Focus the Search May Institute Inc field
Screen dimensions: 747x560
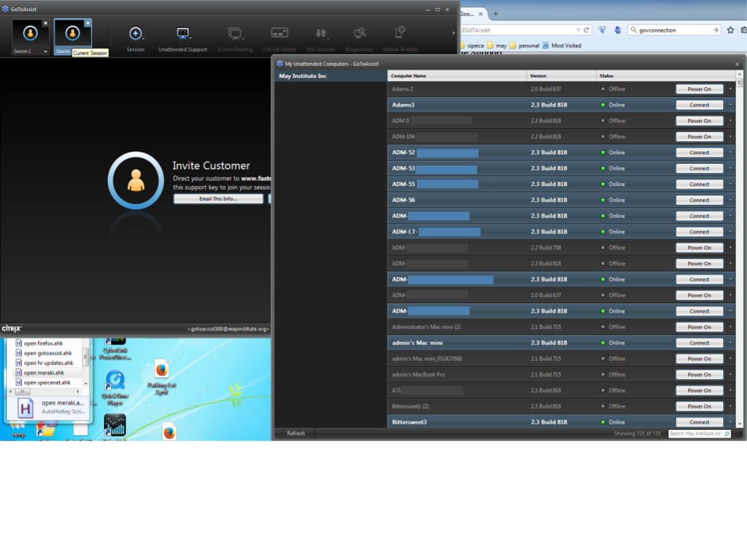[x=698, y=434]
